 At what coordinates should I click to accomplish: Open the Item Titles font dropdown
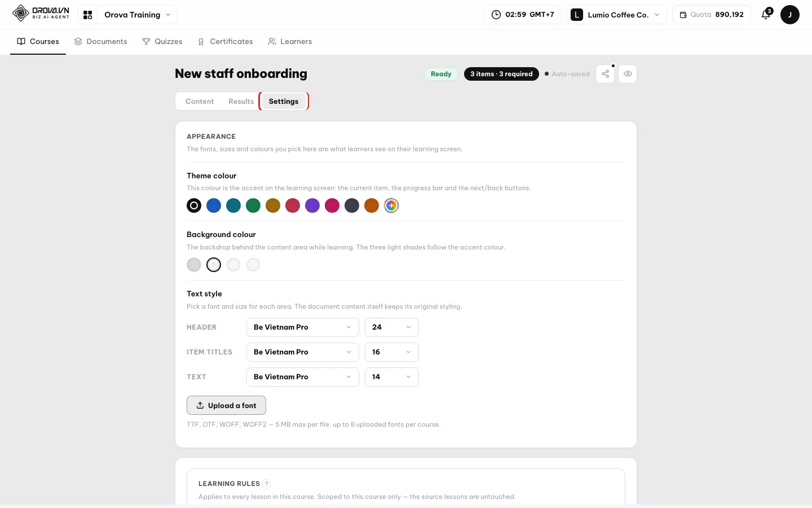click(303, 352)
